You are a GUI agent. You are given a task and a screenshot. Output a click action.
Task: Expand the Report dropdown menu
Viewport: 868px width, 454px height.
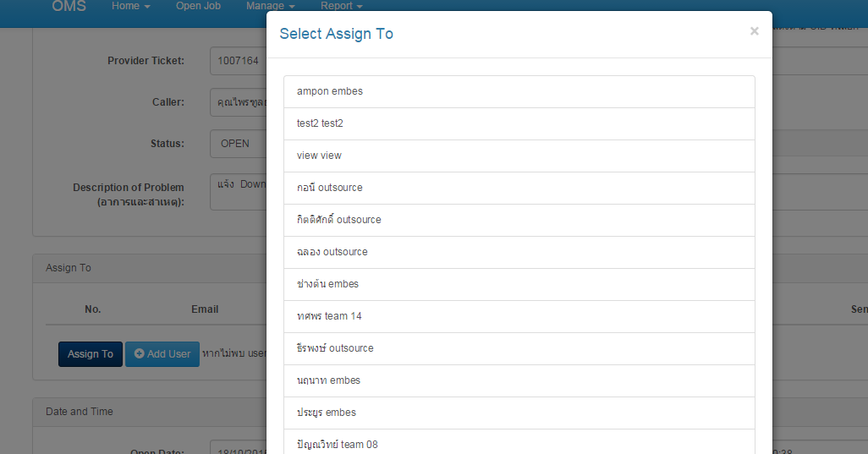click(342, 6)
